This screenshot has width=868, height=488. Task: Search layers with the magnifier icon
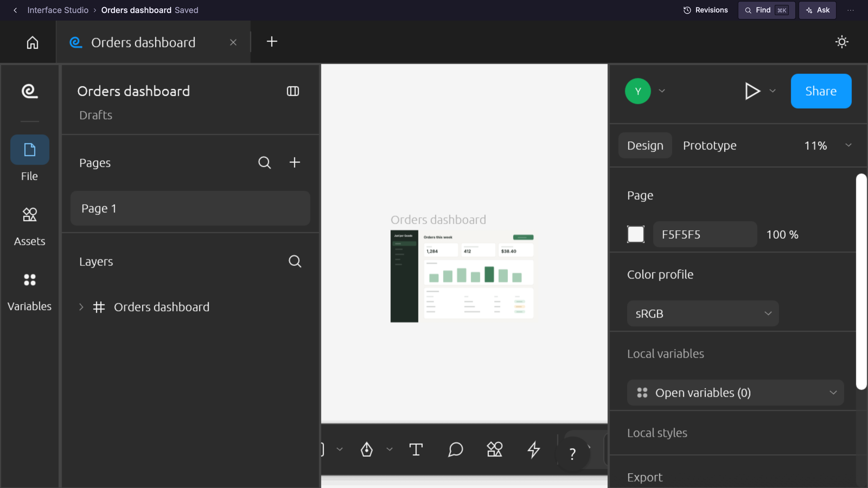coord(295,261)
